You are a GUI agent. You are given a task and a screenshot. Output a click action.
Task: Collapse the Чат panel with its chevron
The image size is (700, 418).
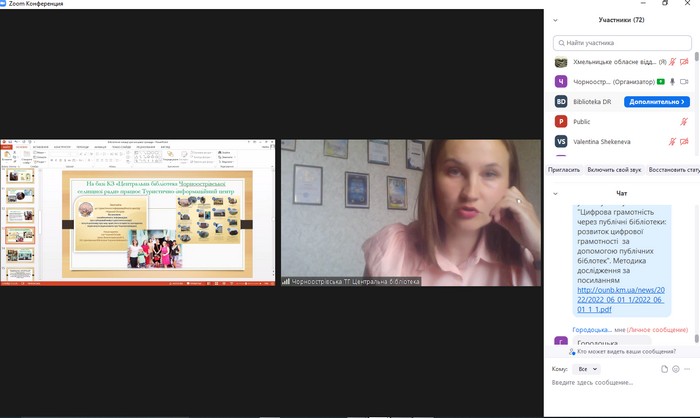coord(557,192)
